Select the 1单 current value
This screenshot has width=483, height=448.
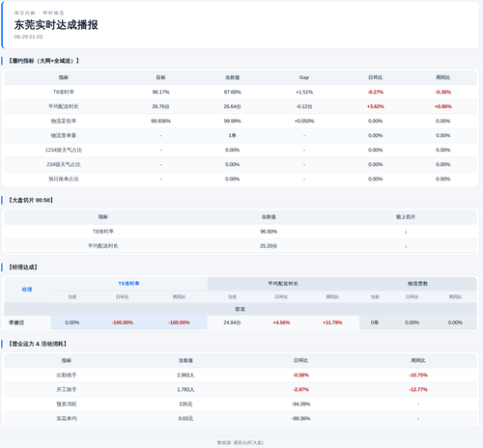point(233,135)
